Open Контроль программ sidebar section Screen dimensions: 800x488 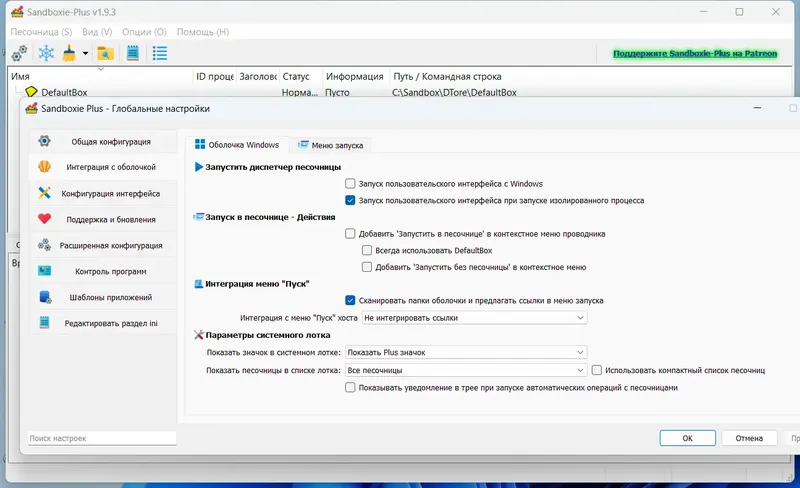[104, 272]
